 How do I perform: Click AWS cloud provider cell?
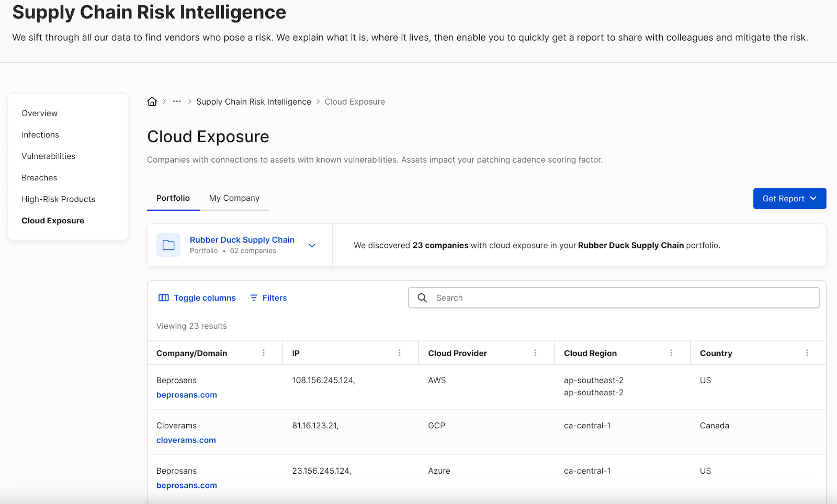[437, 381]
